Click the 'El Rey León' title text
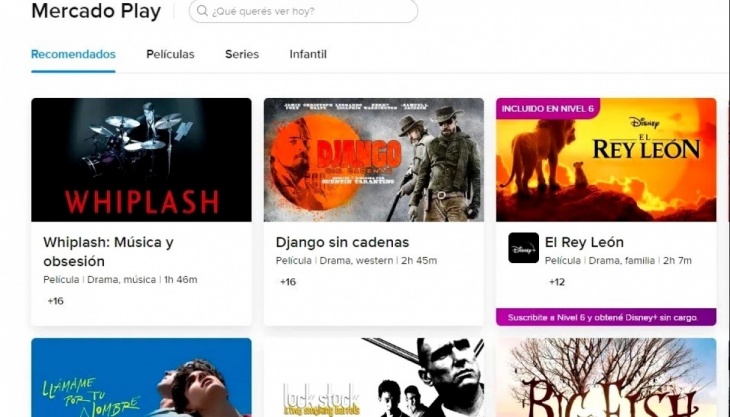730x417 pixels. click(x=584, y=242)
